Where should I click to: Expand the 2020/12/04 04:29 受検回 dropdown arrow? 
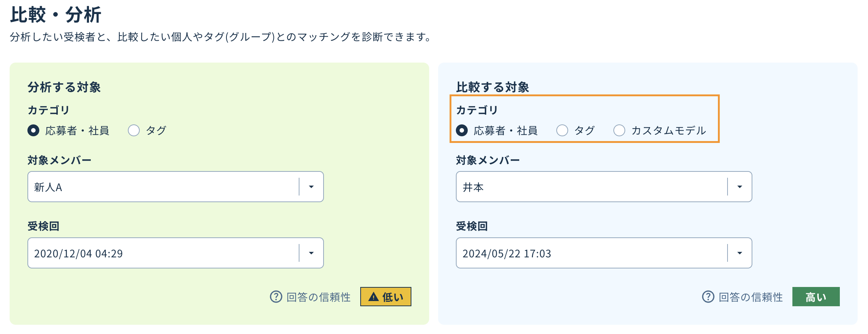click(311, 253)
